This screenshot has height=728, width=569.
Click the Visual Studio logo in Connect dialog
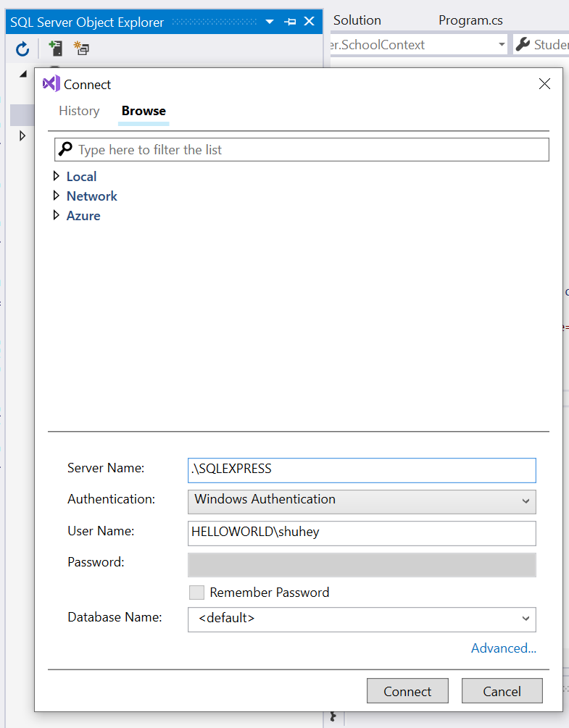[x=51, y=83]
